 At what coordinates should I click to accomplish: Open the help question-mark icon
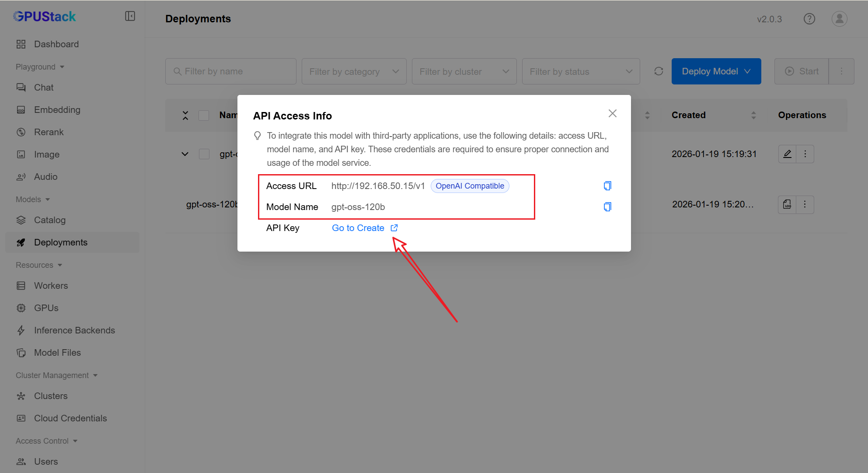[809, 19]
